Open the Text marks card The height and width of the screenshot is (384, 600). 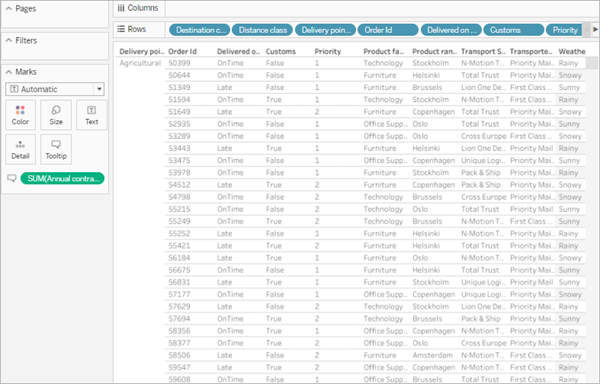click(x=91, y=115)
